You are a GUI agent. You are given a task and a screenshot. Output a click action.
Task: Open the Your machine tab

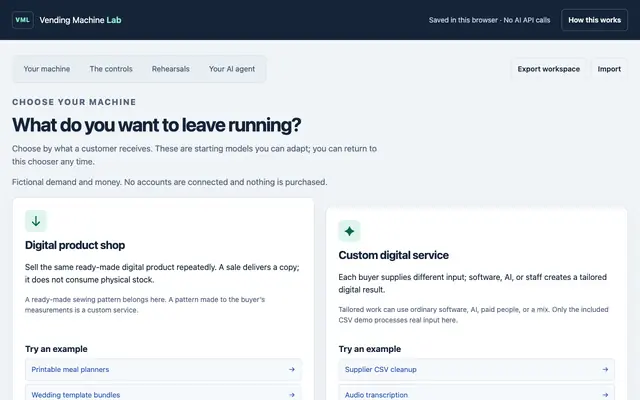47,69
